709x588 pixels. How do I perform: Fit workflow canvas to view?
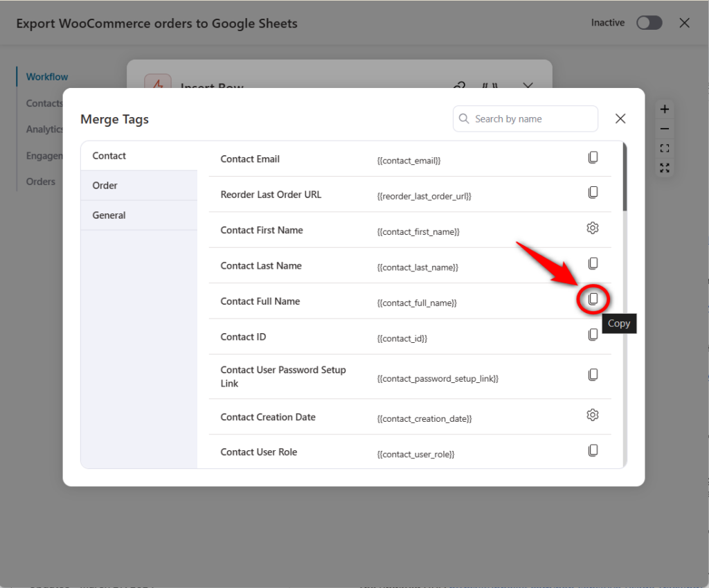(665, 148)
